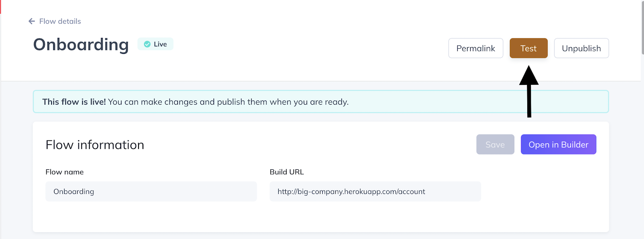
Task: Focus the Build URL input field
Action: point(375,192)
